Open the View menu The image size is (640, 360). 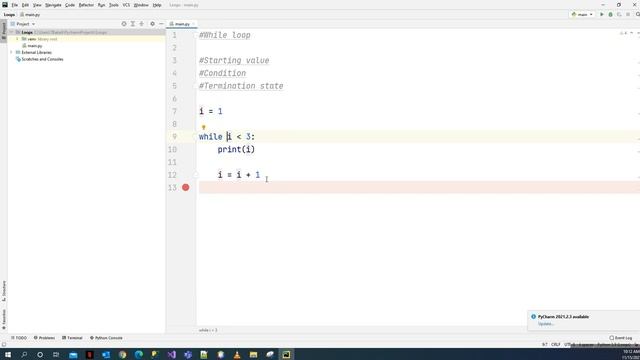(37, 5)
